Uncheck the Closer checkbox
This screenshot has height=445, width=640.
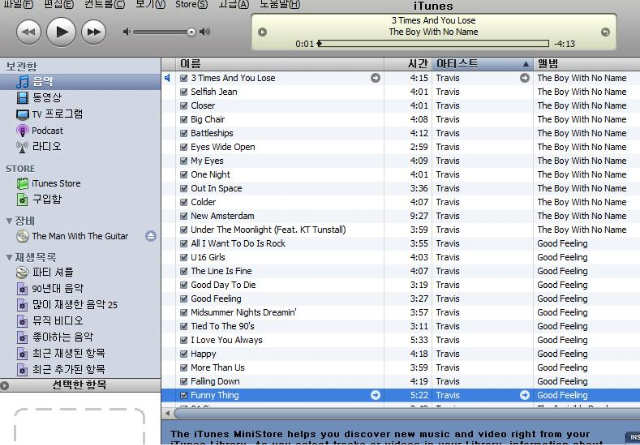tap(184, 106)
